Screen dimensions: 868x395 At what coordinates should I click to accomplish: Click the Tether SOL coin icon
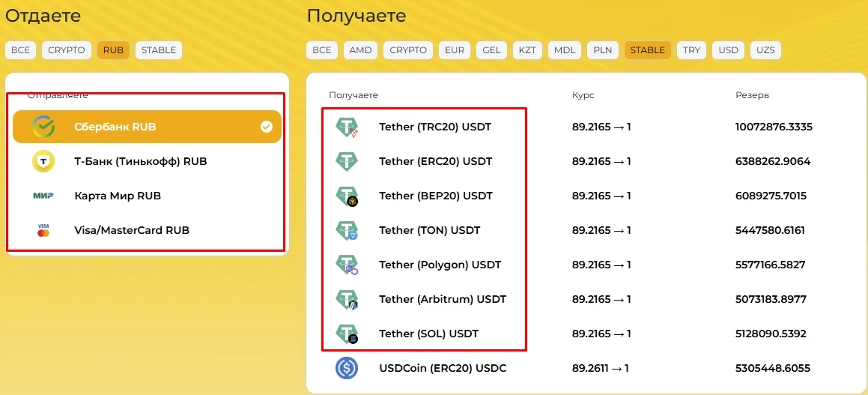coord(347,334)
